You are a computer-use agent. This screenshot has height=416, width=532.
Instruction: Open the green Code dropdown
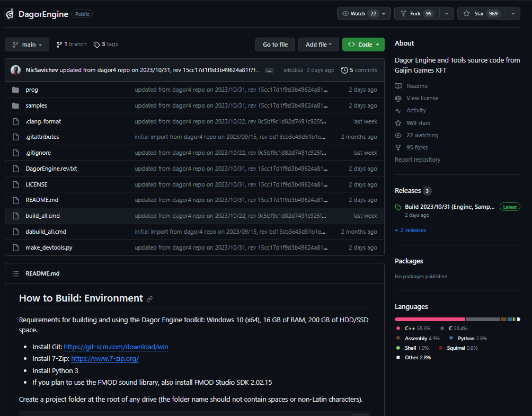point(363,45)
